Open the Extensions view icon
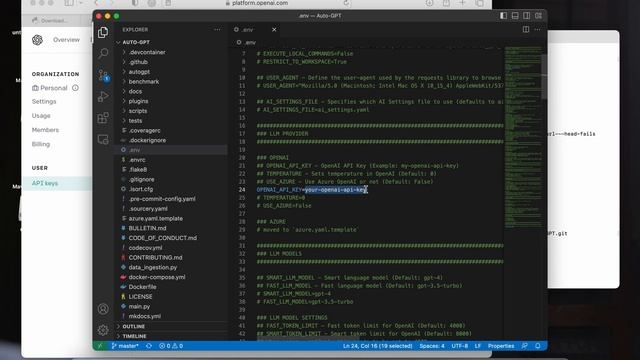The height and width of the screenshot is (360, 640). coord(103,118)
